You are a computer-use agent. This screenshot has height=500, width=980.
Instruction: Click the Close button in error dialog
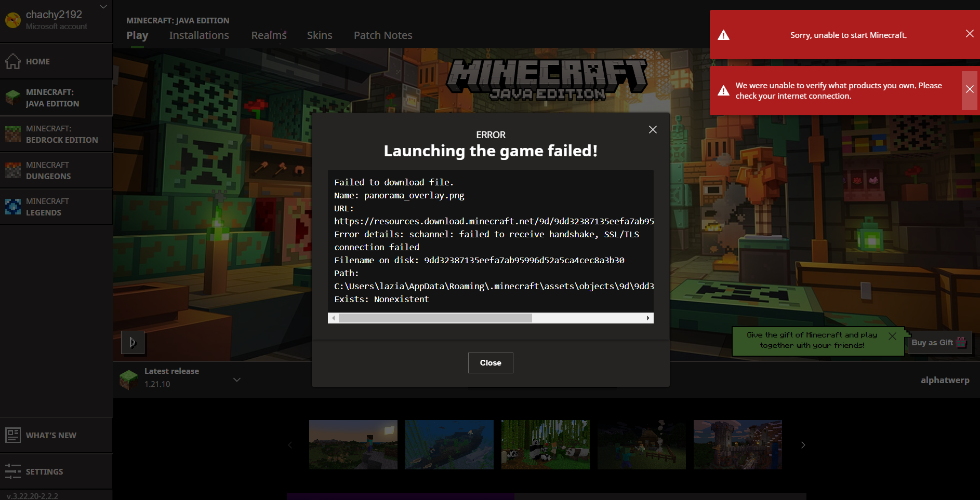[x=491, y=363]
